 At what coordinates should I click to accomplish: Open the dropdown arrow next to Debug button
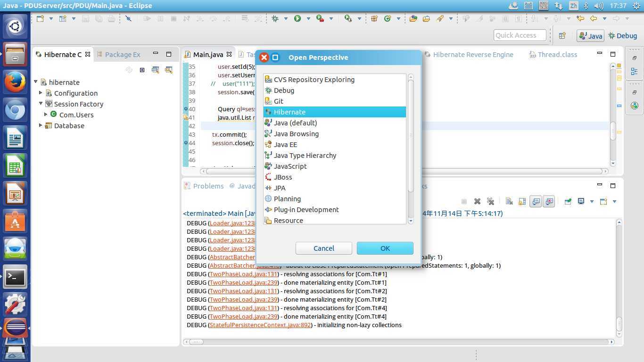pyautogui.click(x=286, y=18)
